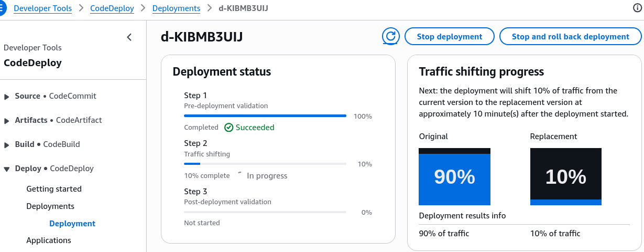The width and height of the screenshot is (644, 252).
Task: Click the Original 90% traffic block
Action: 454,176
